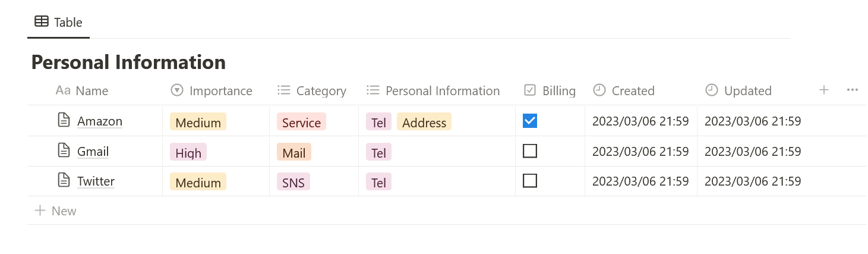Check the Billing checkbox for Gmail
Image resolution: width=868 pixels, height=254 pixels.
coord(530,151)
